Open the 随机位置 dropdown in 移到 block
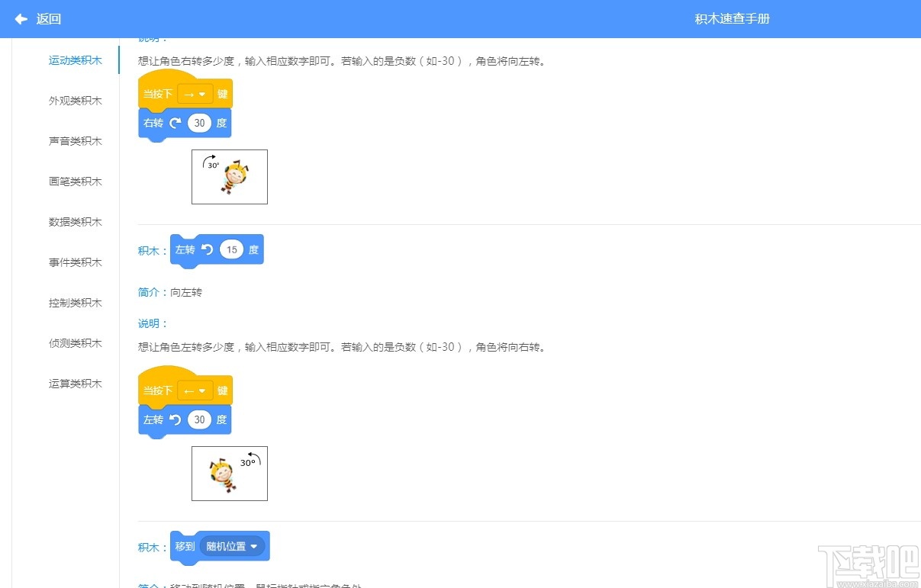This screenshot has width=921, height=588. click(x=231, y=546)
